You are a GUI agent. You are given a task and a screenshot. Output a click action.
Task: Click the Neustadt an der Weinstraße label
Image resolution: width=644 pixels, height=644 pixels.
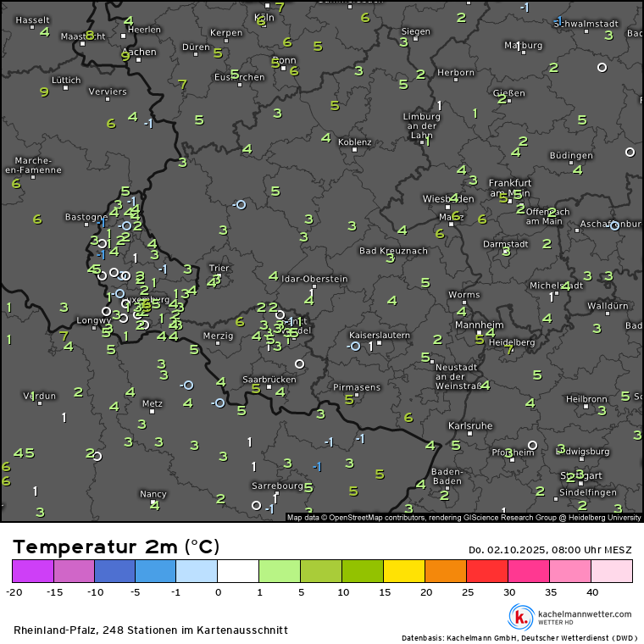[458, 376]
